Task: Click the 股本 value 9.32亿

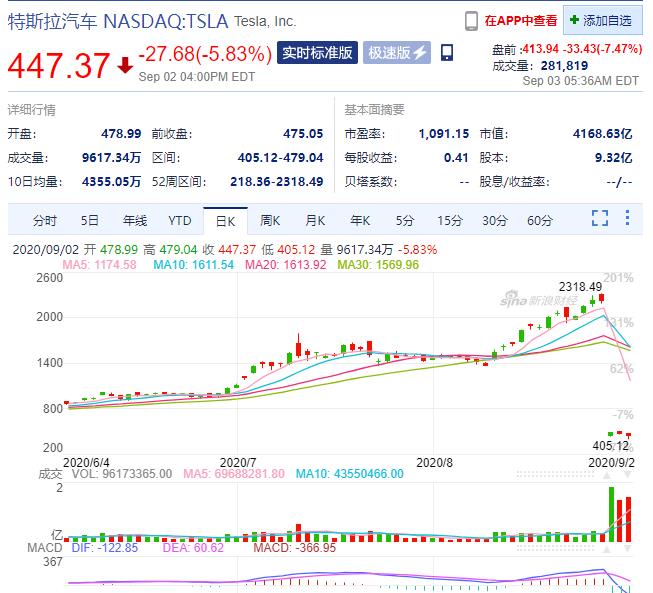Action: (x=613, y=158)
